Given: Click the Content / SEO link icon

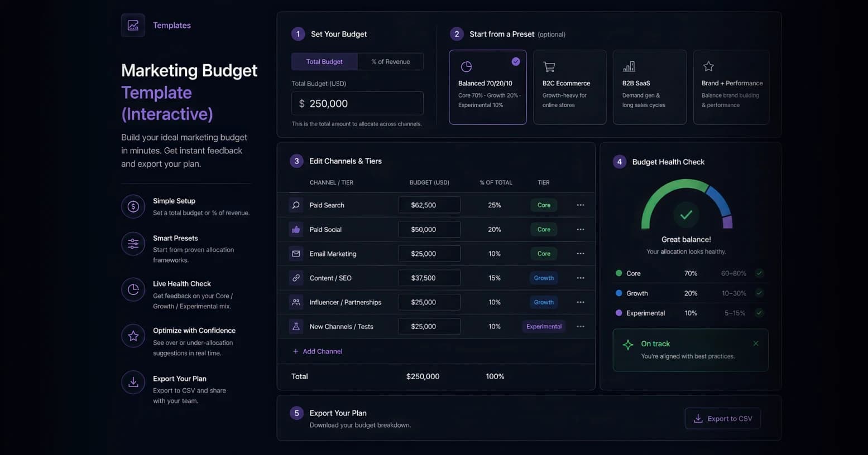Looking at the screenshot, I should tap(296, 278).
